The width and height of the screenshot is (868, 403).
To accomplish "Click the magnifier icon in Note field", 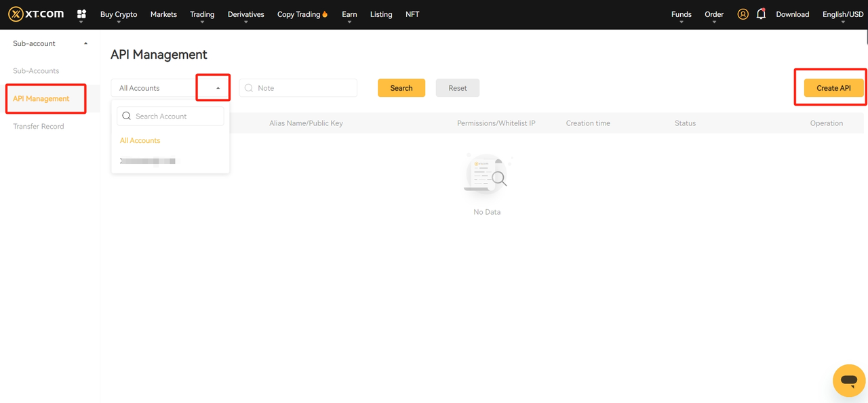I will coord(249,88).
